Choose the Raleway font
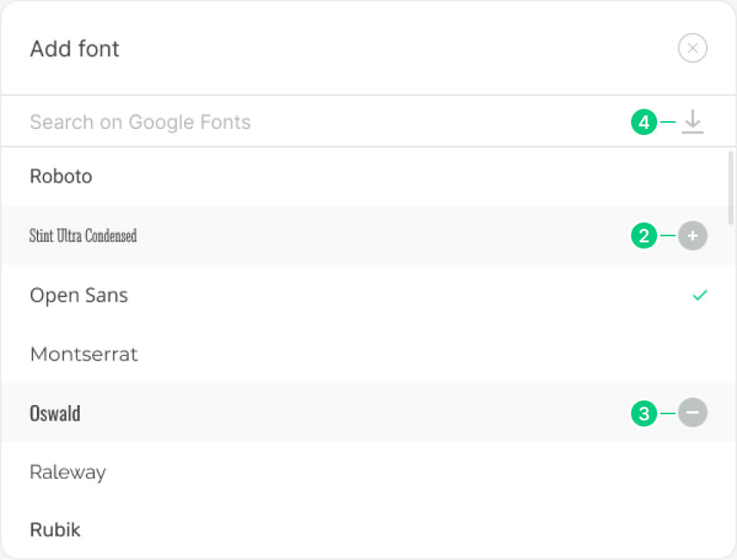Screen dimensions: 737x560 [68, 472]
